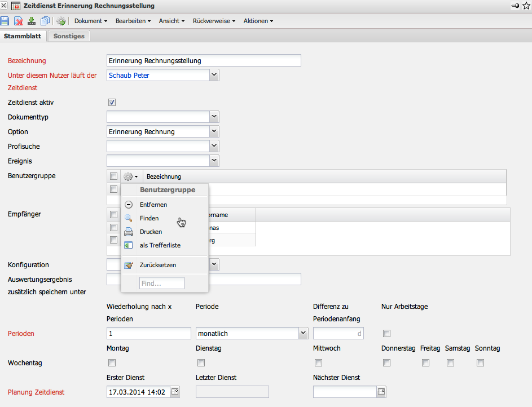532x407 pixels.
Task: Open calendar picker for Nächster Dienst
Action: pyautogui.click(x=381, y=392)
